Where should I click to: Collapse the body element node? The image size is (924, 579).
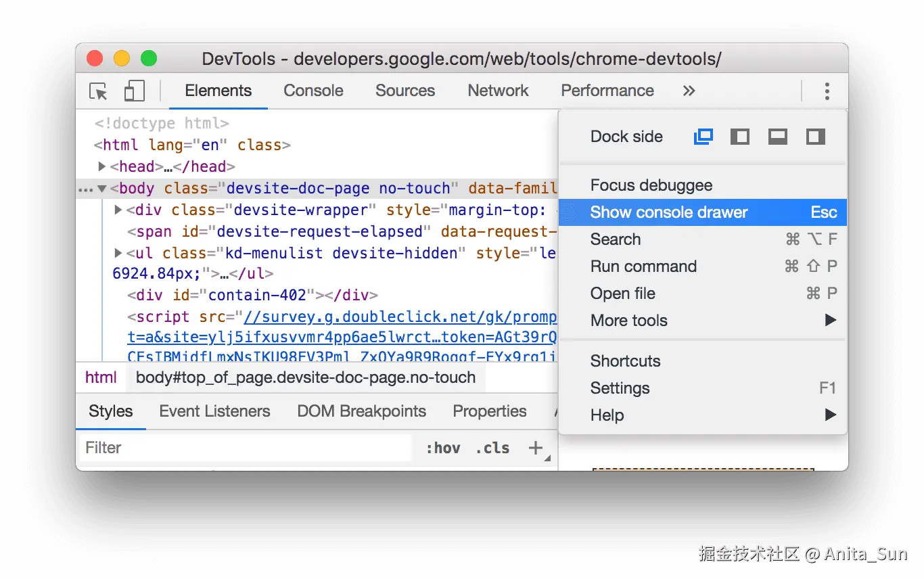(101, 188)
